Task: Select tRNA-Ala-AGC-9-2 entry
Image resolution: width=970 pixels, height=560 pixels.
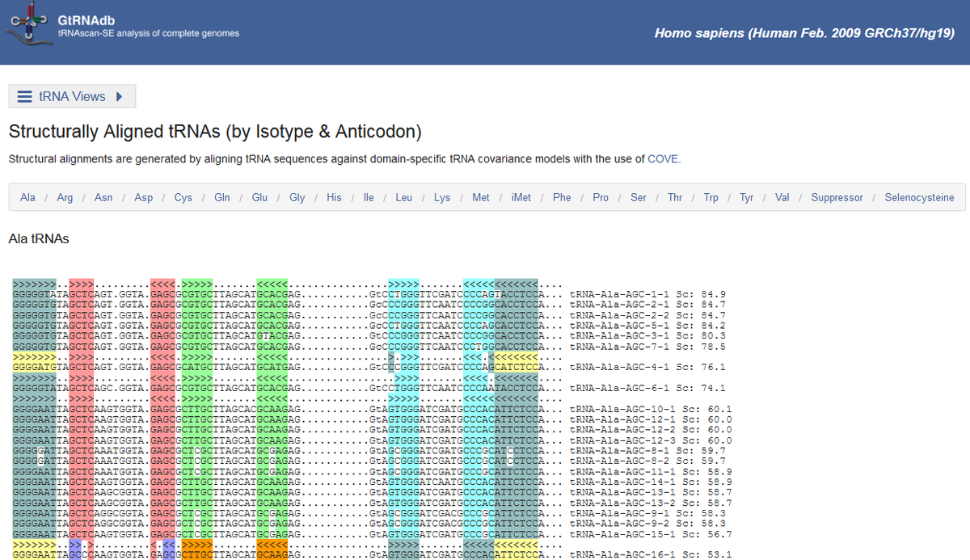Action: click(x=620, y=524)
